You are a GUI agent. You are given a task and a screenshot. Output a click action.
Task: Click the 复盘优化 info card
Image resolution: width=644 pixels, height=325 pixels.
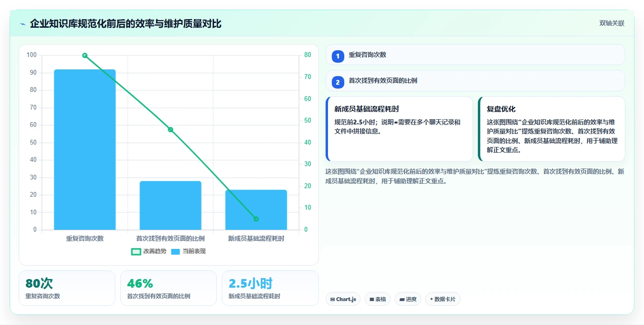(552, 129)
